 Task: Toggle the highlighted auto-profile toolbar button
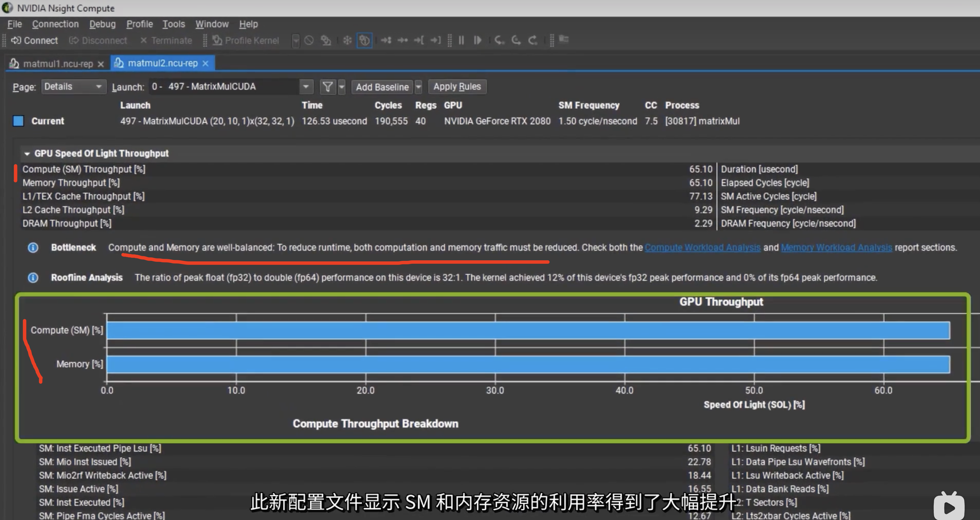364,40
